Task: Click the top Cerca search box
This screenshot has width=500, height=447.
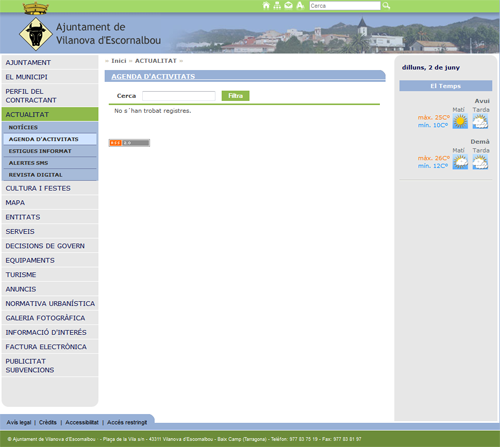Action: click(x=345, y=6)
